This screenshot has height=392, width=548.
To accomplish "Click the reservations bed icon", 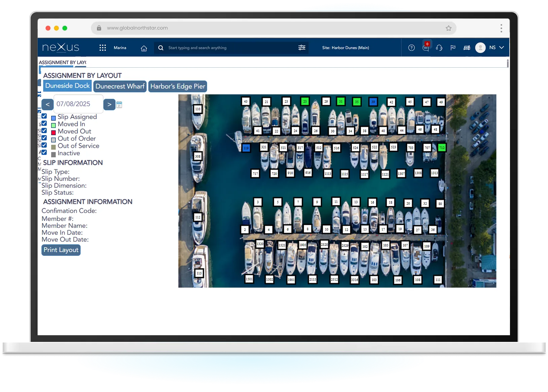I will coord(467,47).
